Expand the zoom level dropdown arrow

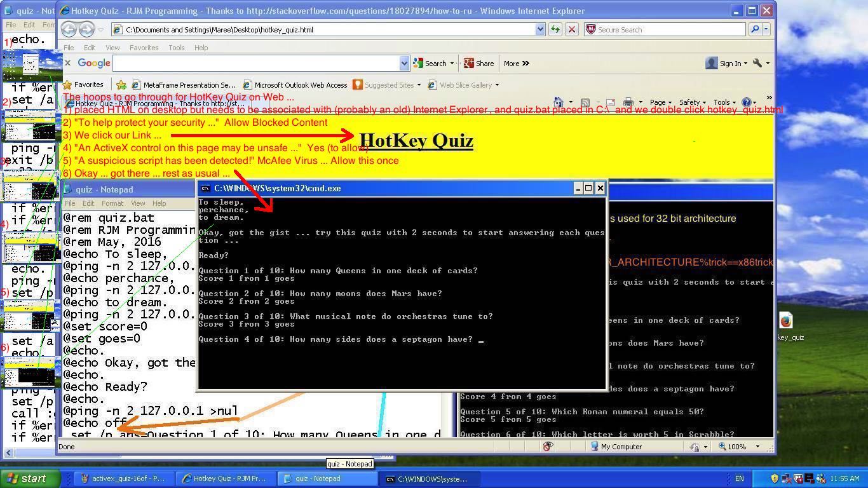point(757,447)
